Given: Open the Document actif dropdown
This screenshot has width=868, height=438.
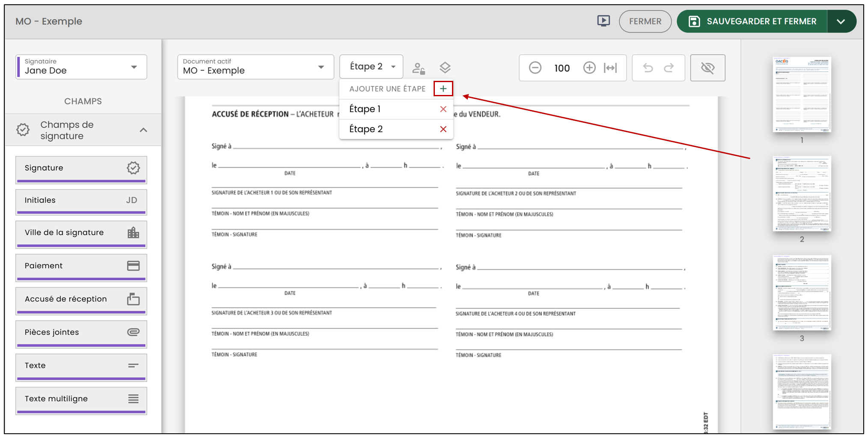Looking at the screenshot, I should (256, 67).
